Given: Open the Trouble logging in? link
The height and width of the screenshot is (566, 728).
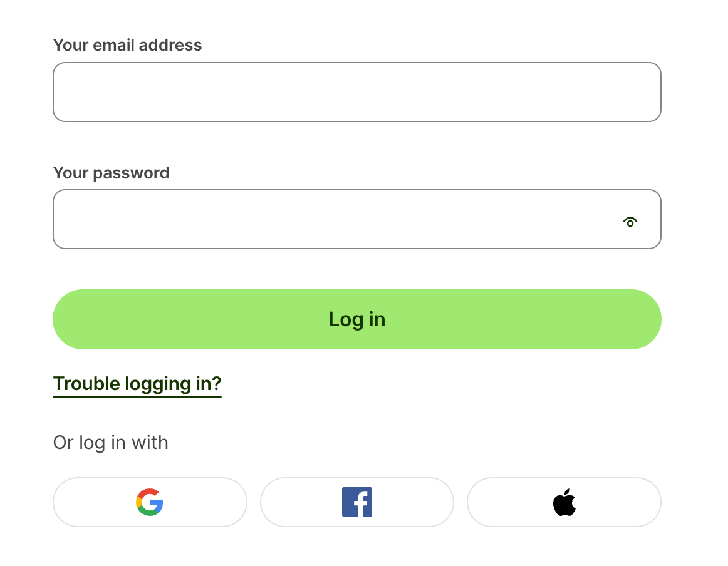Looking at the screenshot, I should [137, 384].
